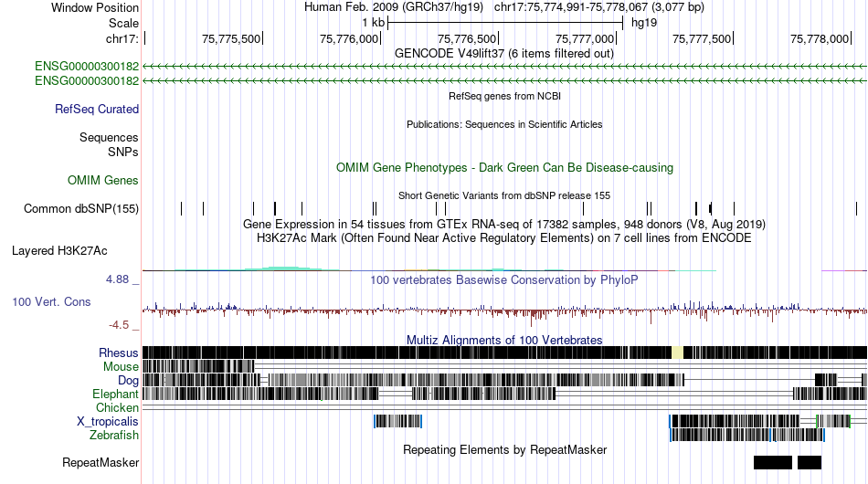Open Multiz Alignments of 100 Vertebrates title

(504, 340)
